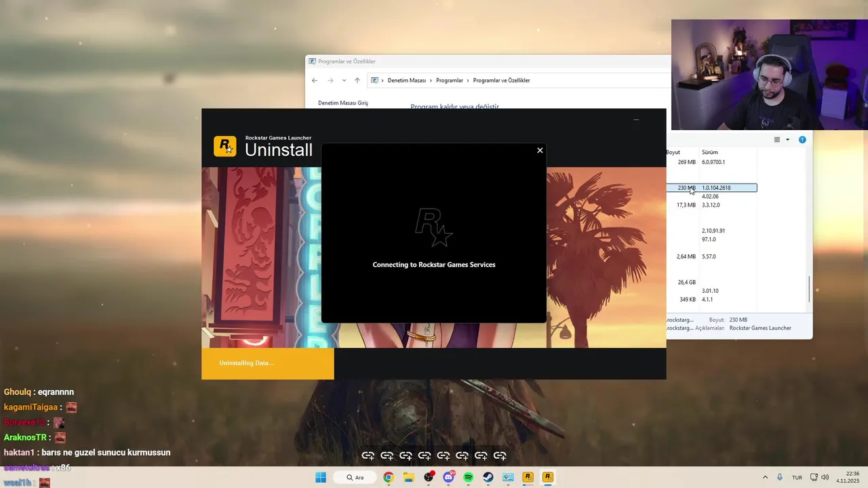Show hidden system tray icons chevron
Image resolution: width=868 pixels, height=488 pixels.
click(766, 477)
